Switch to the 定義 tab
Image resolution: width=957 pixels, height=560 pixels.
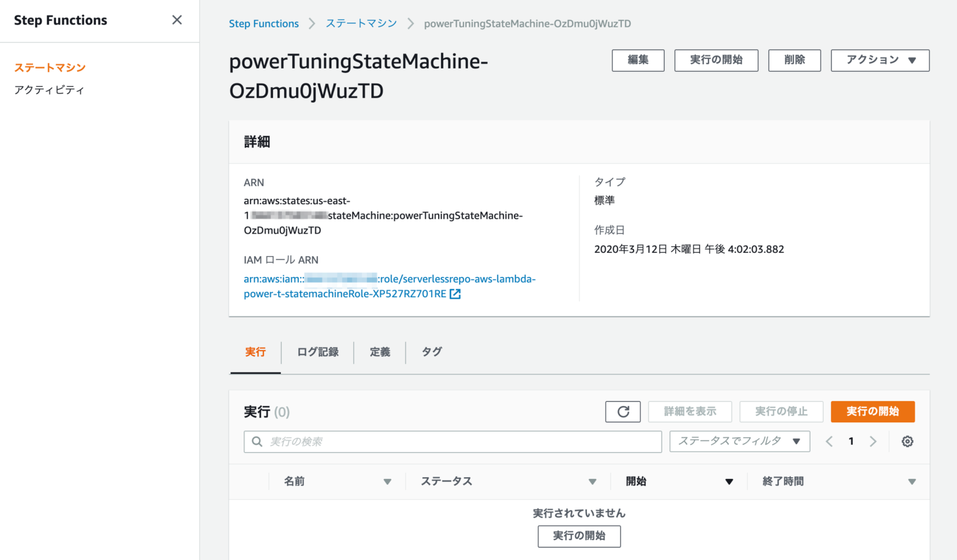(379, 352)
